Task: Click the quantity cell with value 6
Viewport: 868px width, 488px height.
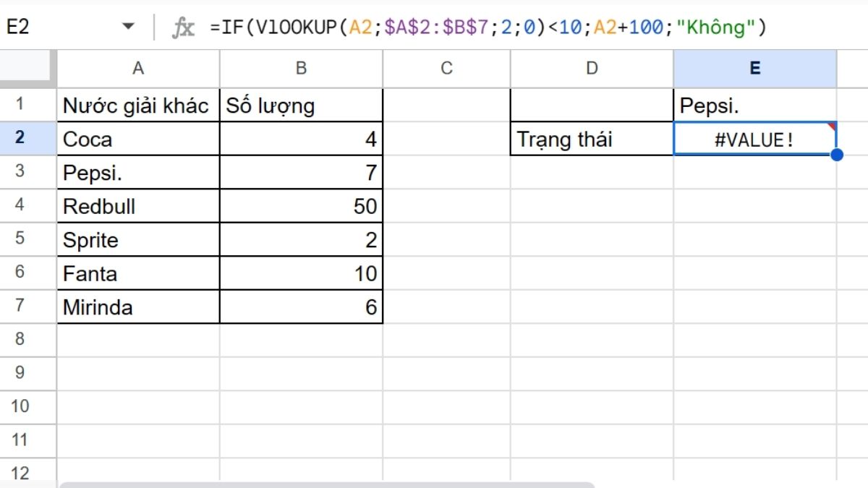Action: (302, 307)
